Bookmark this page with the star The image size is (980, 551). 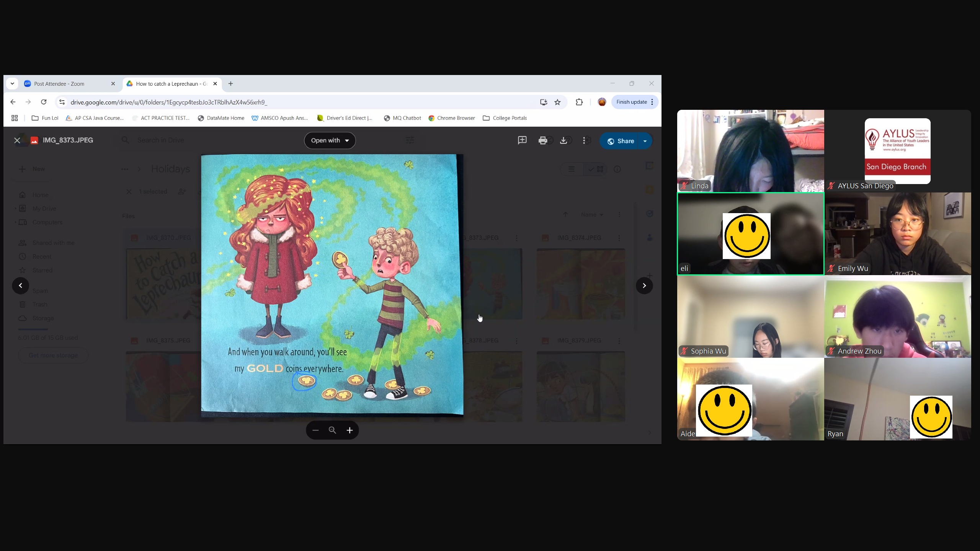coord(557,102)
